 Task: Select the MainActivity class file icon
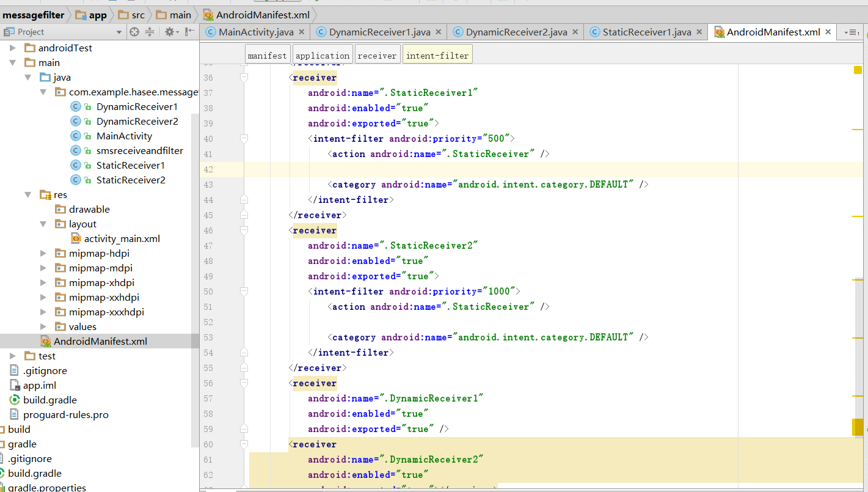tap(76, 136)
